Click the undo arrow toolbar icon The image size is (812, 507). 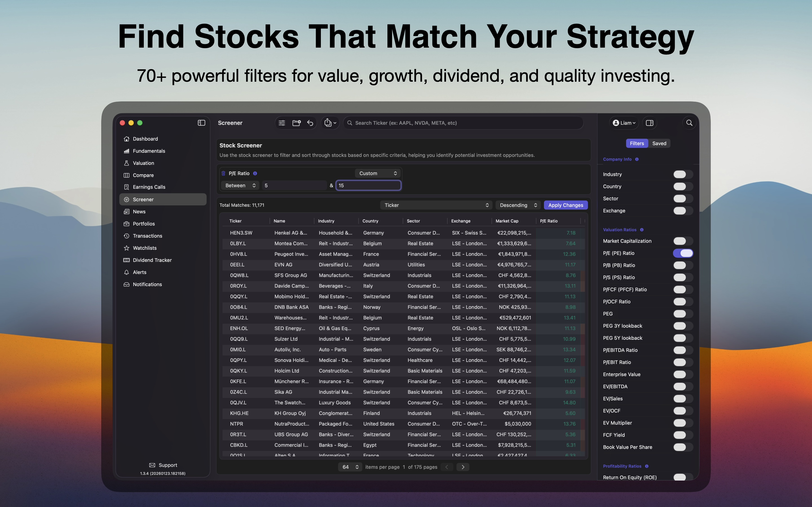click(x=310, y=123)
